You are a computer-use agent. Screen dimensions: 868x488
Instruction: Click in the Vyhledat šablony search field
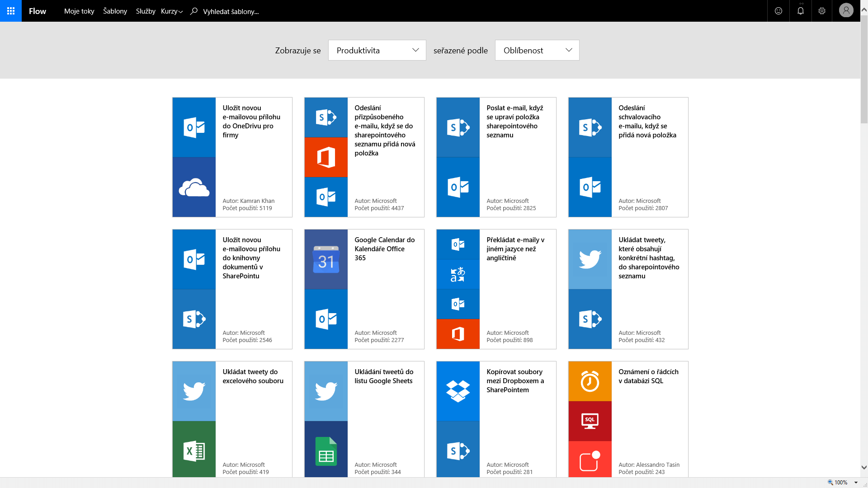tap(231, 12)
